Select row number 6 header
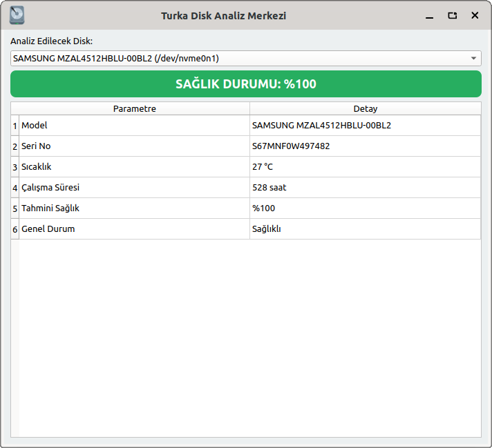This screenshot has height=448, width=492. (x=15, y=229)
